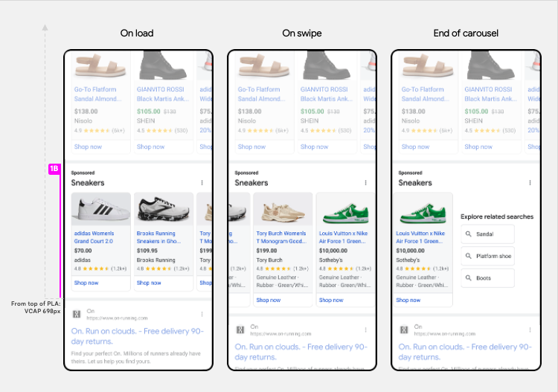Image resolution: width=558 pixels, height=392 pixels.
Task: Open Go-To Flatform Sandal Almond title in On load
Action: click(x=97, y=94)
